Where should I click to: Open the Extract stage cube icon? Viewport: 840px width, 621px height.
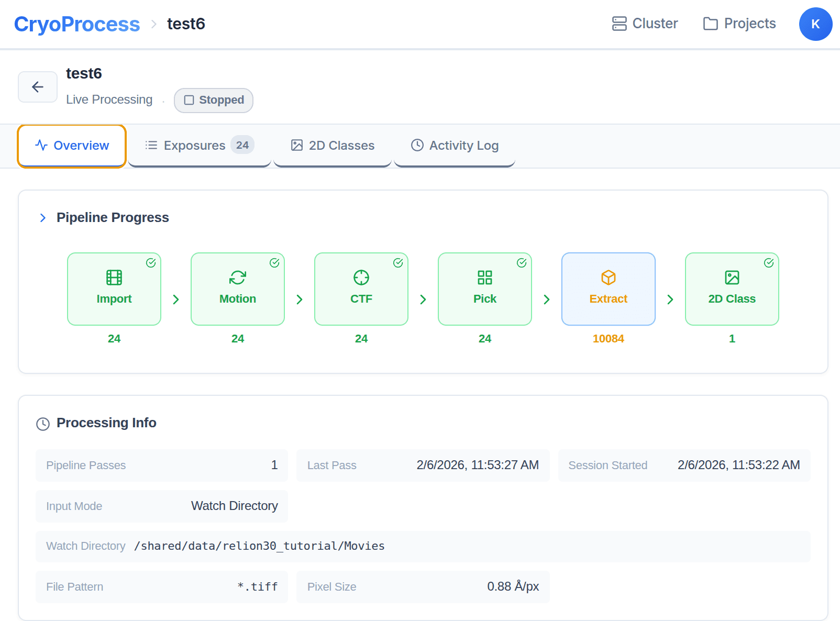(608, 278)
